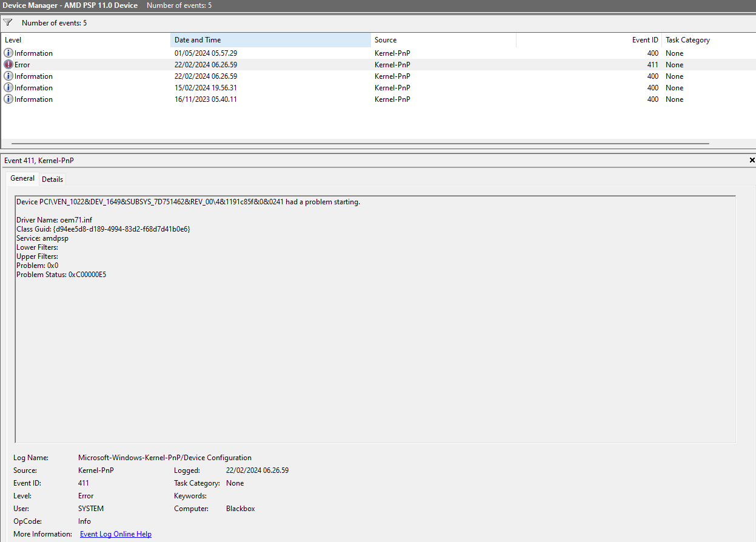Click the info icon in the 16/11/2023 row
Viewport: 756px width, 542px height.
8,99
